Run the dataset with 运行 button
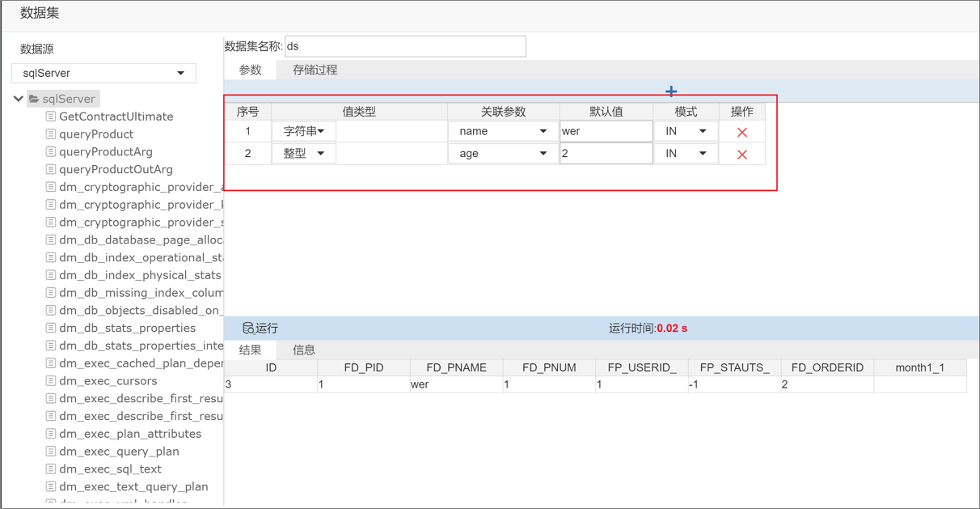The height and width of the screenshot is (509, 980). 260,329
